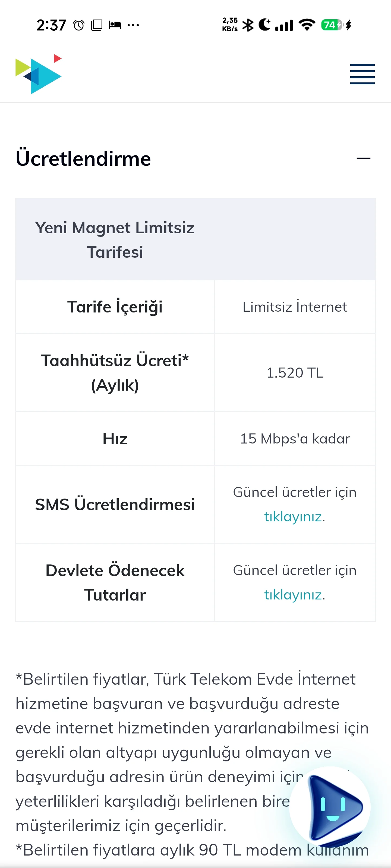Tap the do-not-disturb moon icon
The width and height of the screenshot is (391, 868).
pos(264,25)
